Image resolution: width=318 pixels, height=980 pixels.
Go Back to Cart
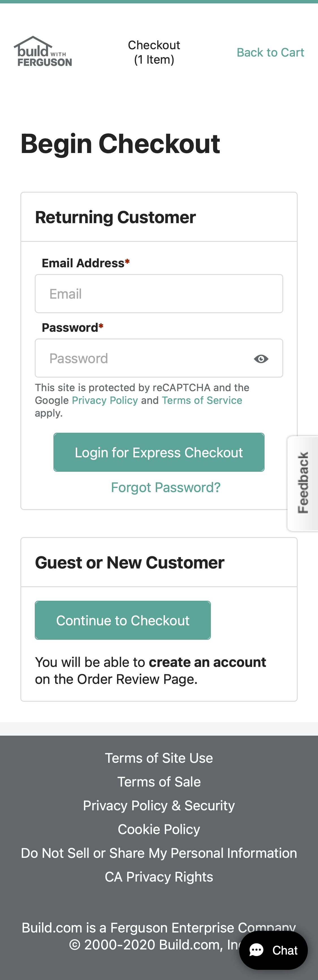click(271, 53)
